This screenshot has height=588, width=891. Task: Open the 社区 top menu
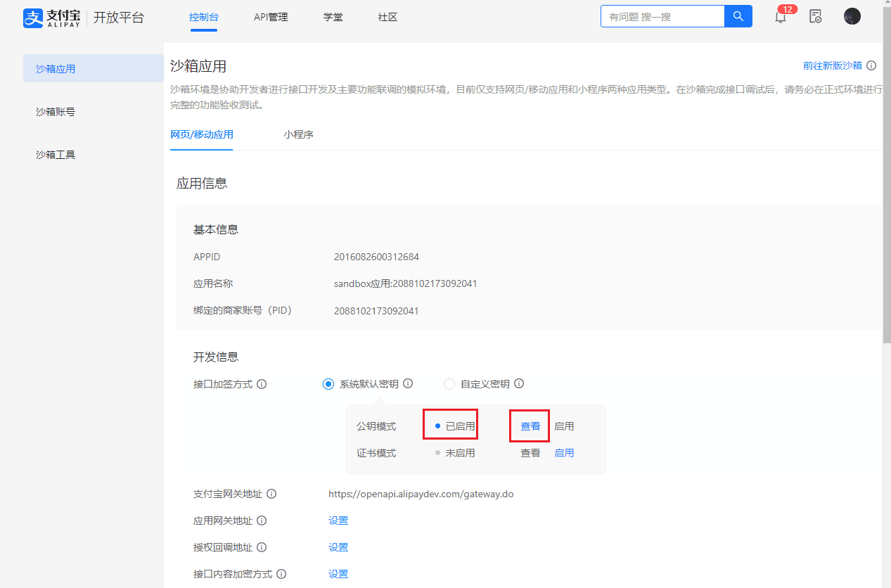coord(387,17)
